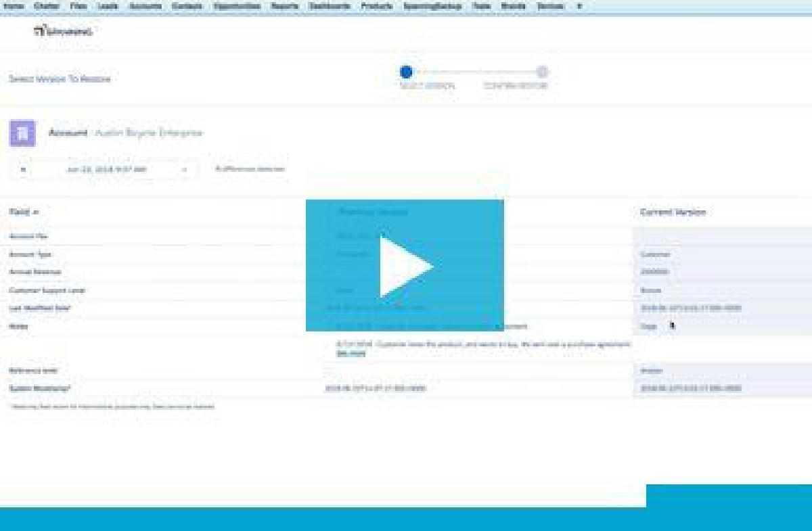
Task: Click the Current Version column header
Action: 673,212
